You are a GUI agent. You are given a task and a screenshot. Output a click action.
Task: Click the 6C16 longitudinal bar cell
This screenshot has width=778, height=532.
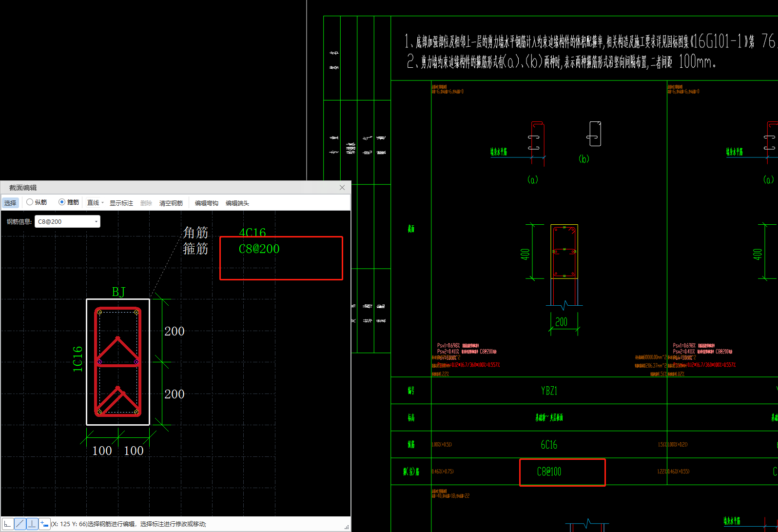click(x=549, y=445)
